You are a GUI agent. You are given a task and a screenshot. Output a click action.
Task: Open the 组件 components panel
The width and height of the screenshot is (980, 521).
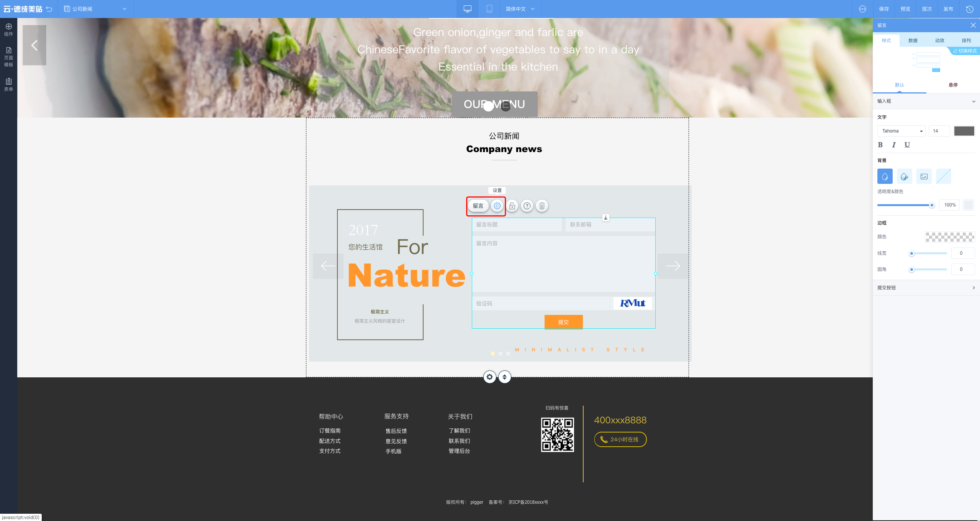8,29
